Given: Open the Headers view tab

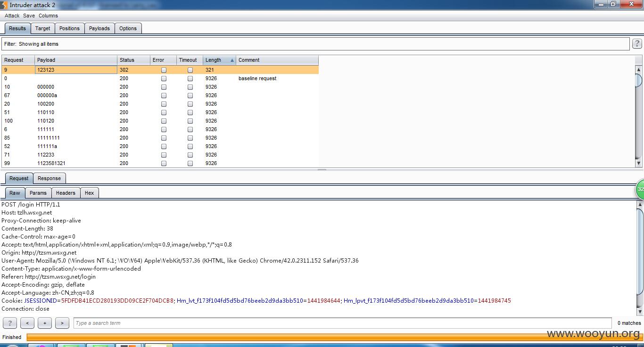Looking at the screenshot, I should [66, 193].
